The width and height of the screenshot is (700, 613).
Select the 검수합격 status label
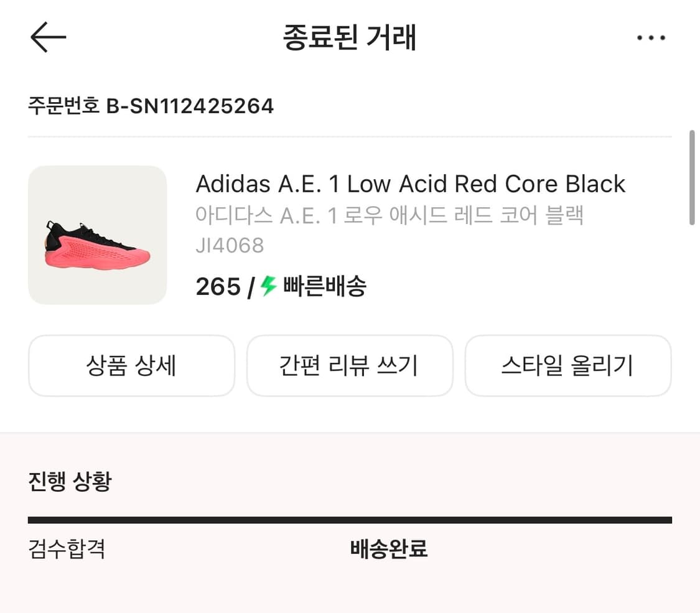[x=67, y=550]
